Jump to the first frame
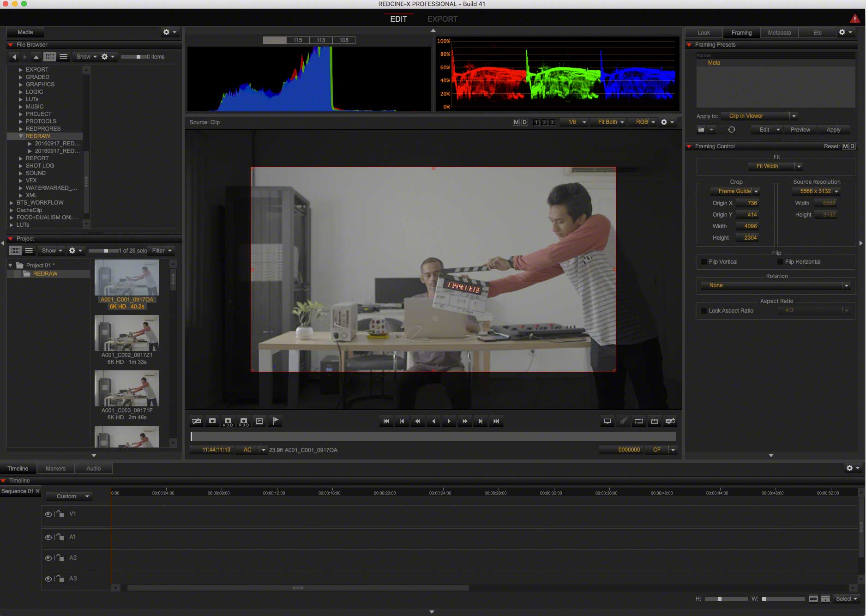The image size is (866, 616). coord(386,421)
